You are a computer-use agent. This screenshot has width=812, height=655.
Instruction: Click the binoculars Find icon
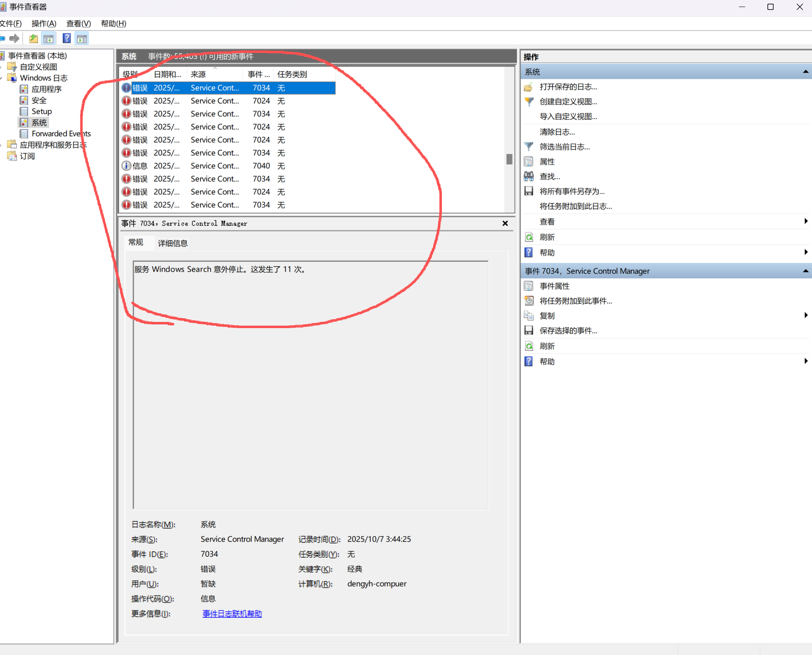(x=529, y=176)
